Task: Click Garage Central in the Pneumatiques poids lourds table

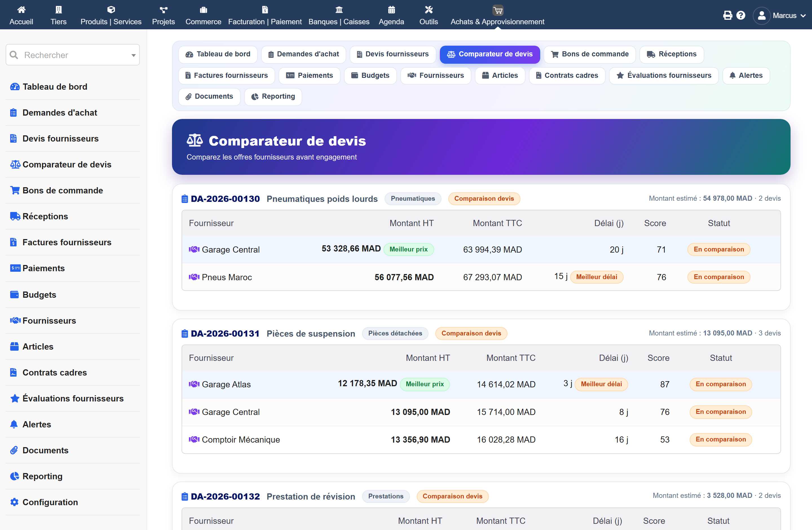Action: (231, 250)
